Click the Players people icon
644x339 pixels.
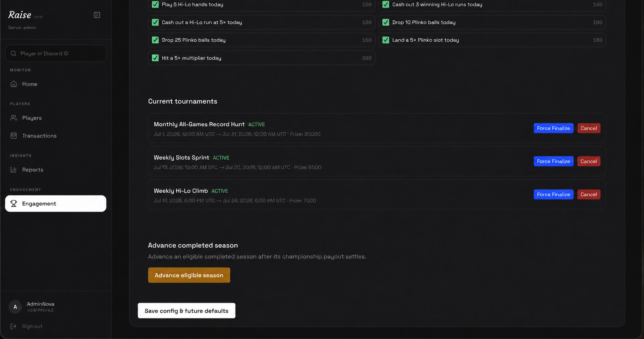(14, 118)
